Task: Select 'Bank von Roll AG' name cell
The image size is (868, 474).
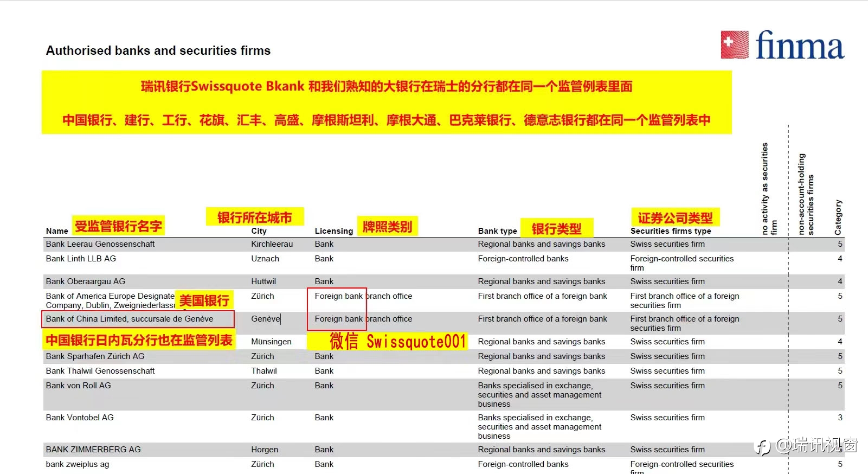Action: coord(78,386)
